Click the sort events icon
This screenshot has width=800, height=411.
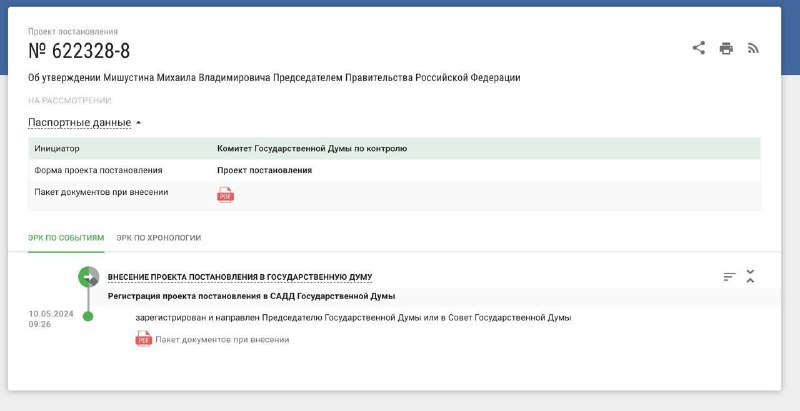[729, 277]
